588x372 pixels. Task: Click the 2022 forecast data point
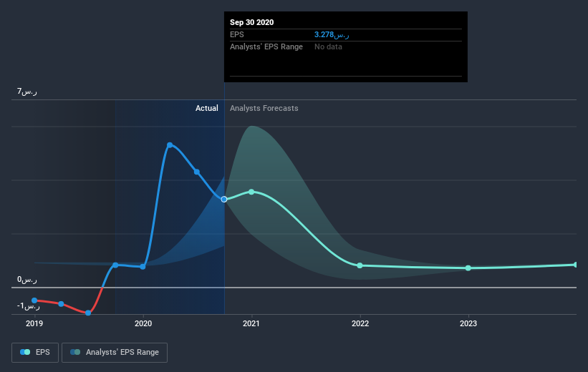click(x=360, y=265)
